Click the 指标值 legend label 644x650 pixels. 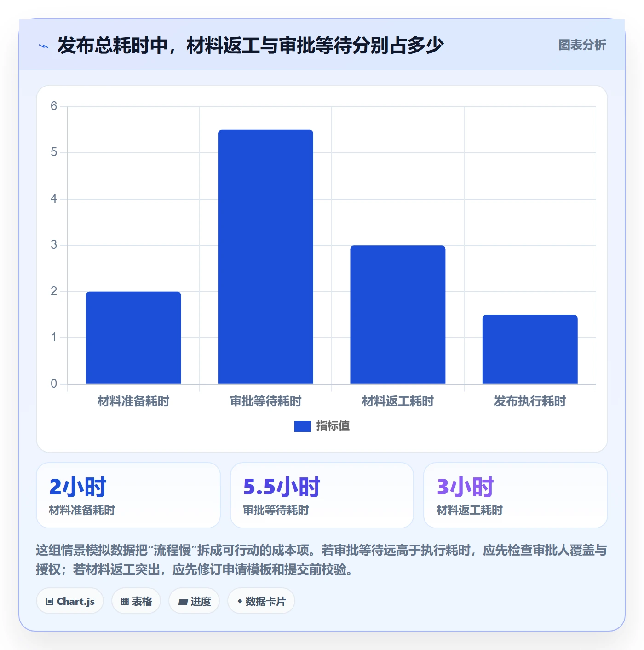(333, 426)
